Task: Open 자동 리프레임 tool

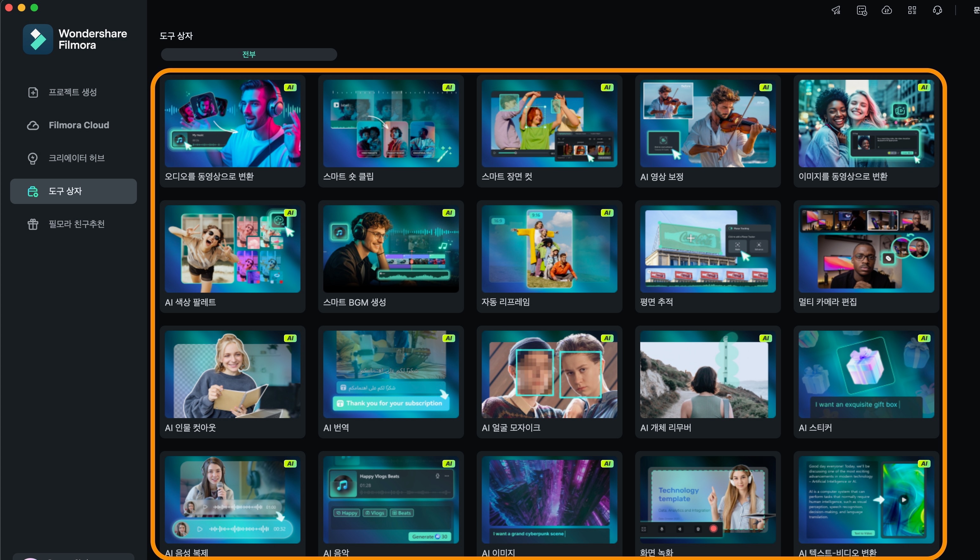Action: [550, 257]
